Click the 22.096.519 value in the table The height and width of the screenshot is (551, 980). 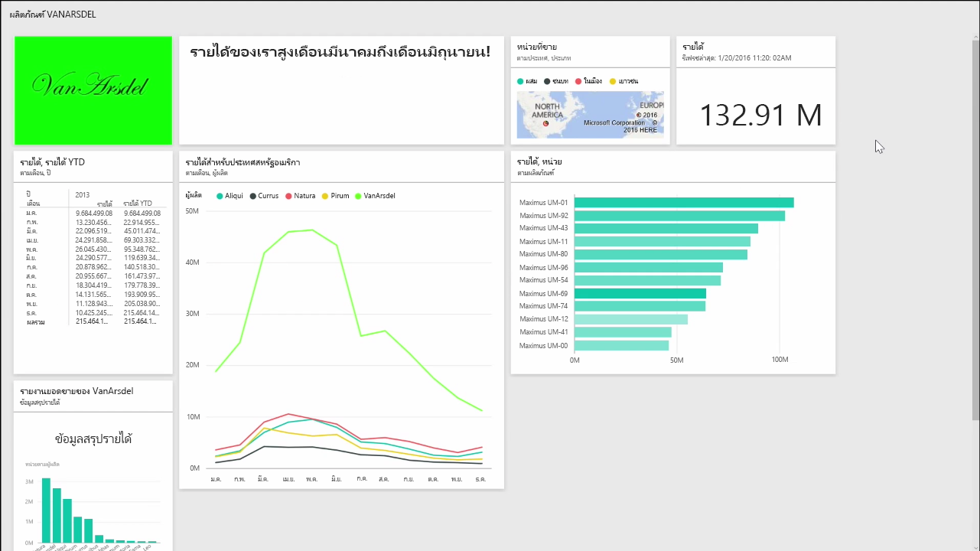94,231
